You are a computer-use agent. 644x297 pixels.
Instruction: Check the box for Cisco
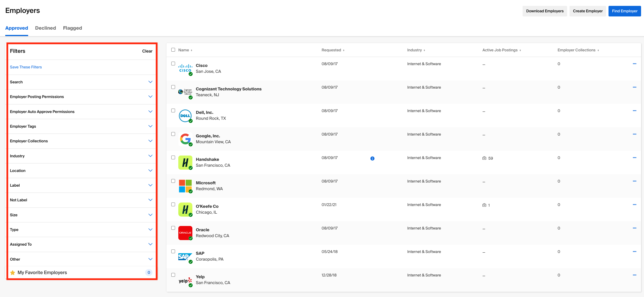[x=173, y=64]
